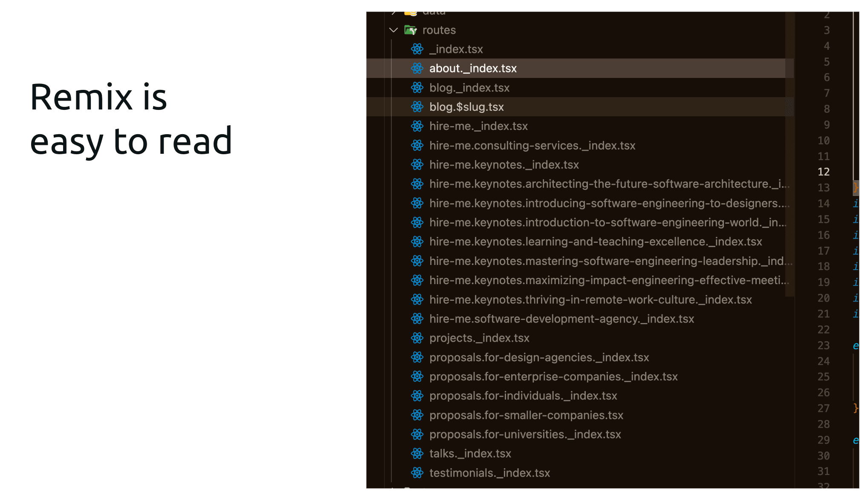
Task: Open proposals.for-smaller-companies.tsx
Action: [526, 415]
